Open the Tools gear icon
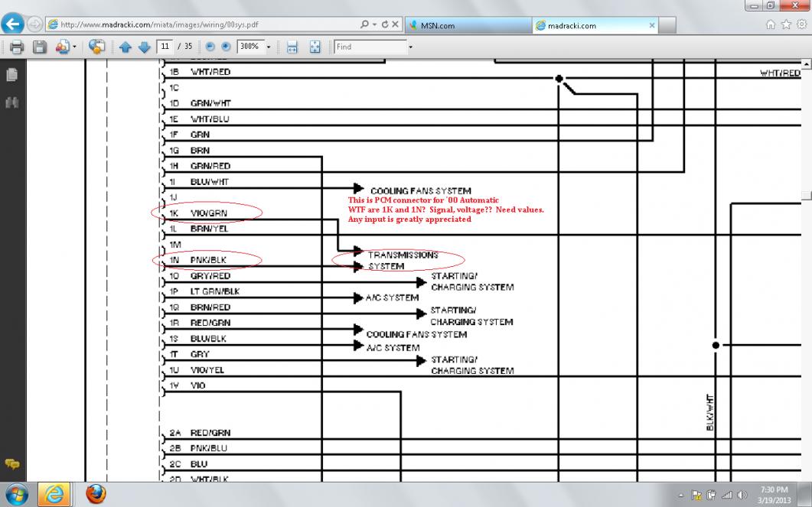Image resolution: width=812 pixels, height=507 pixels. pos(801,24)
